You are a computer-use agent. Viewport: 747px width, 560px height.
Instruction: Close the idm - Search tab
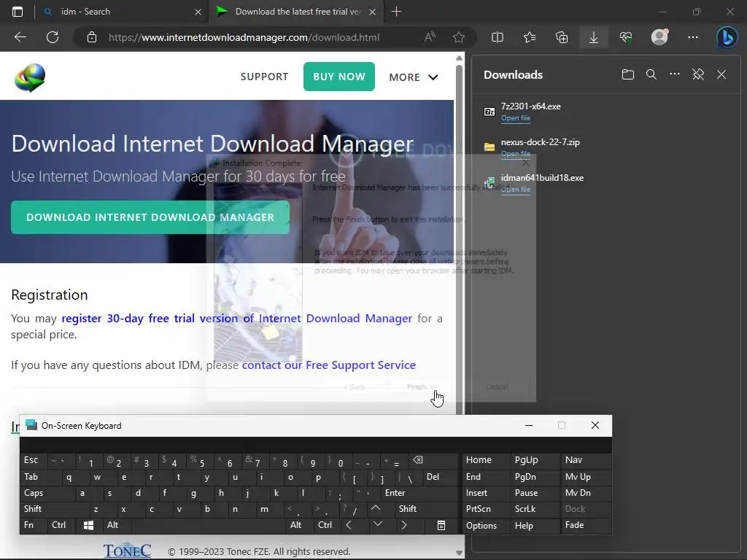[198, 12]
